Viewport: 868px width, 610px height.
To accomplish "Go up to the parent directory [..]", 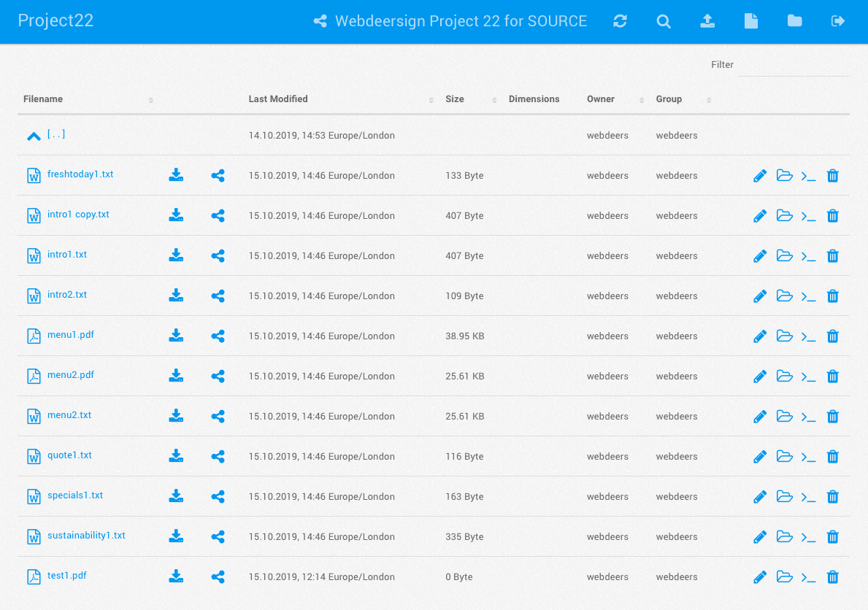I will coord(55,135).
